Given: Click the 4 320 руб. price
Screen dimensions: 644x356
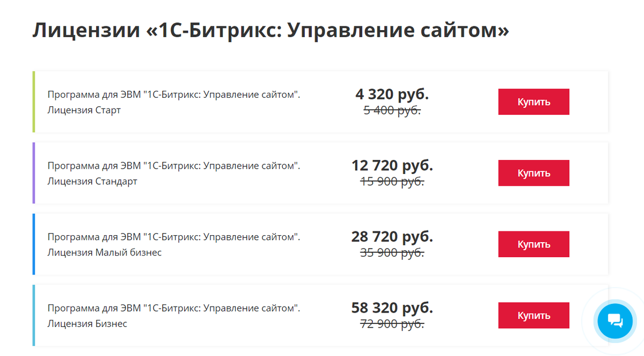Looking at the screenshot, I should (x=392, y=94).
